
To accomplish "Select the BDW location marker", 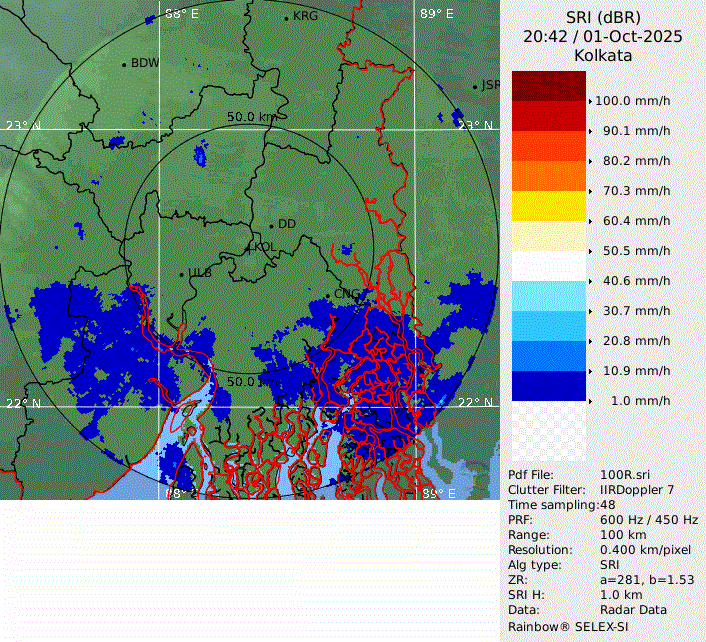I will (125, 64).
